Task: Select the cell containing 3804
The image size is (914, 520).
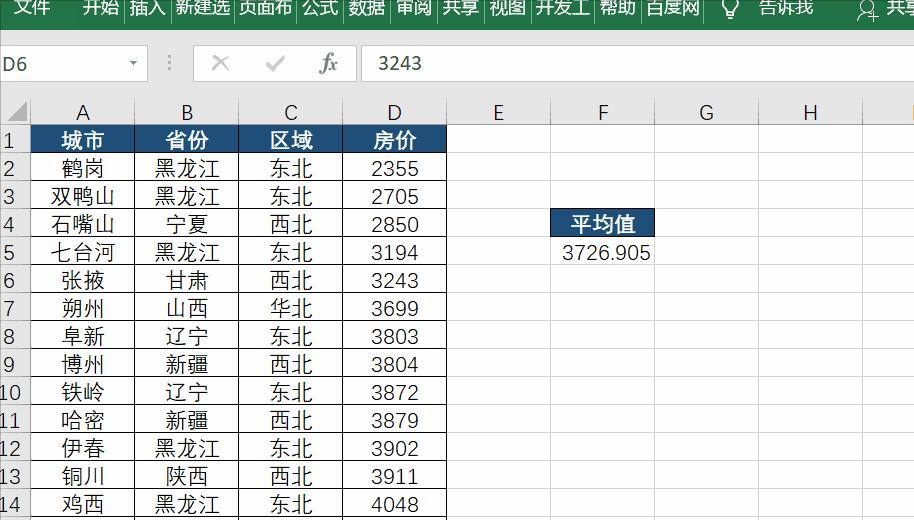Action: (395, 364)
